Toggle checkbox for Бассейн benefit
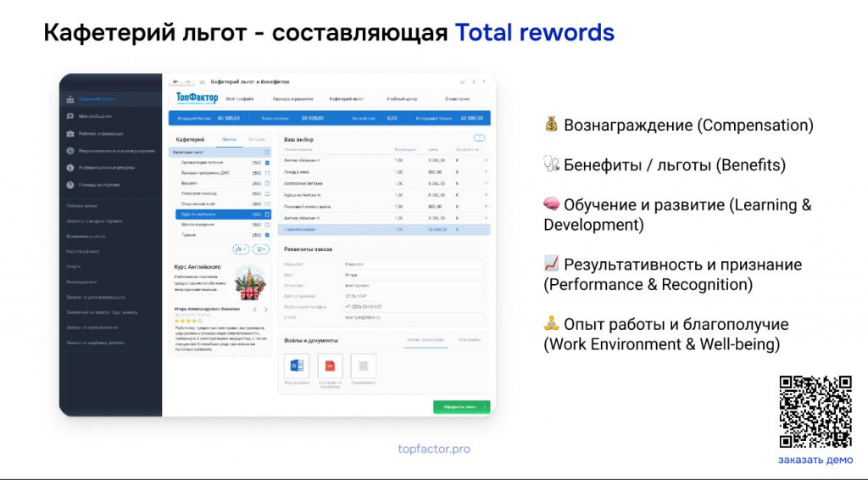The height and width of the screenshot is (480, 868). [267, 183]
